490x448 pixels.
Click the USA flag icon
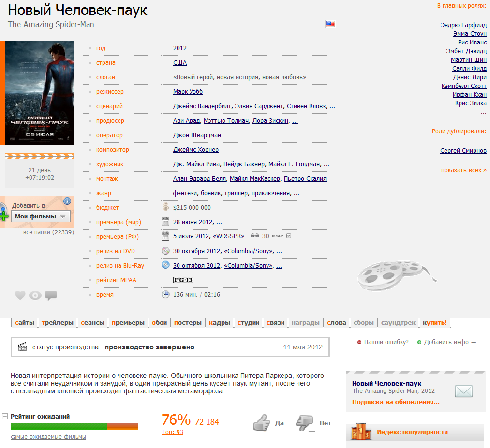point(330,24)
